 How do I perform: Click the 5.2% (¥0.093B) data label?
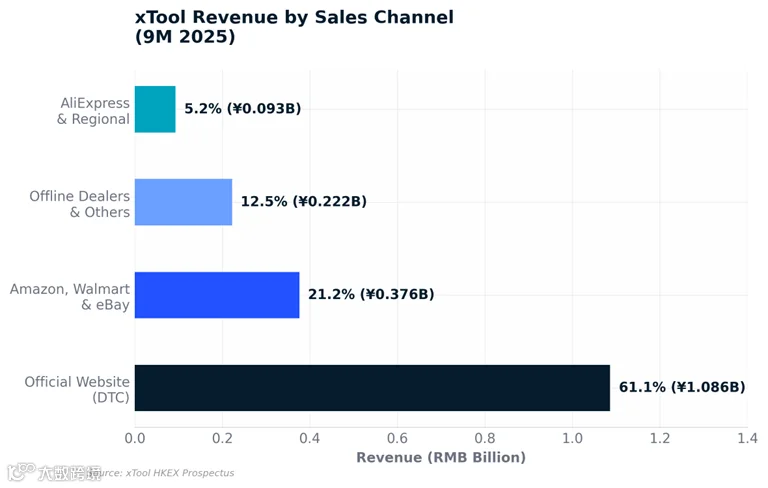(242, 108)
